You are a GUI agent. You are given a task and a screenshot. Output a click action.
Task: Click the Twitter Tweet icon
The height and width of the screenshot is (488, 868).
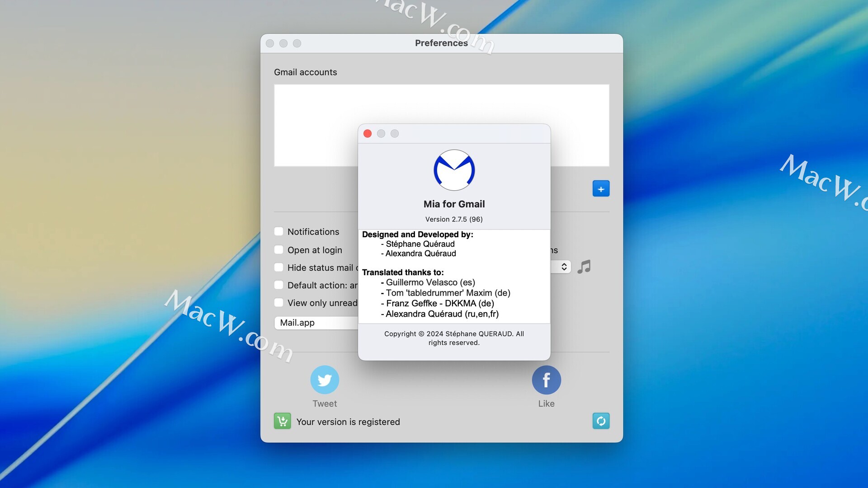coord(325,380)
